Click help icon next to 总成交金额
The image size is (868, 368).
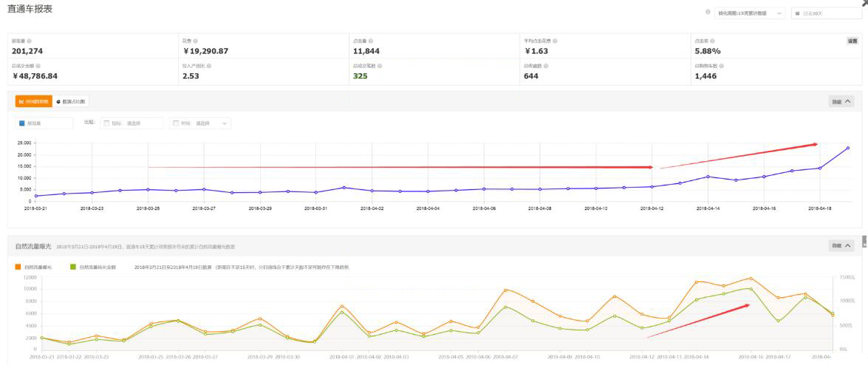pyautogui.click(x=38, y=66)
